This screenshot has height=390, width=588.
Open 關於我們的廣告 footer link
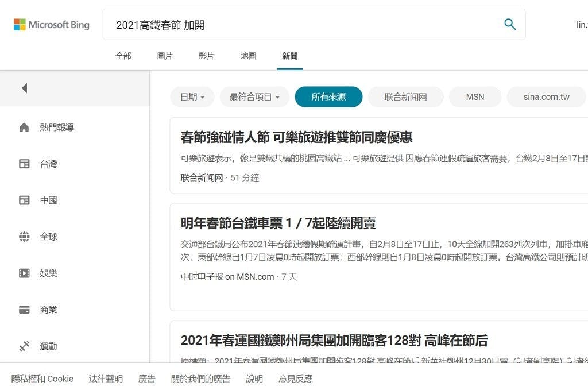point(200,379)
